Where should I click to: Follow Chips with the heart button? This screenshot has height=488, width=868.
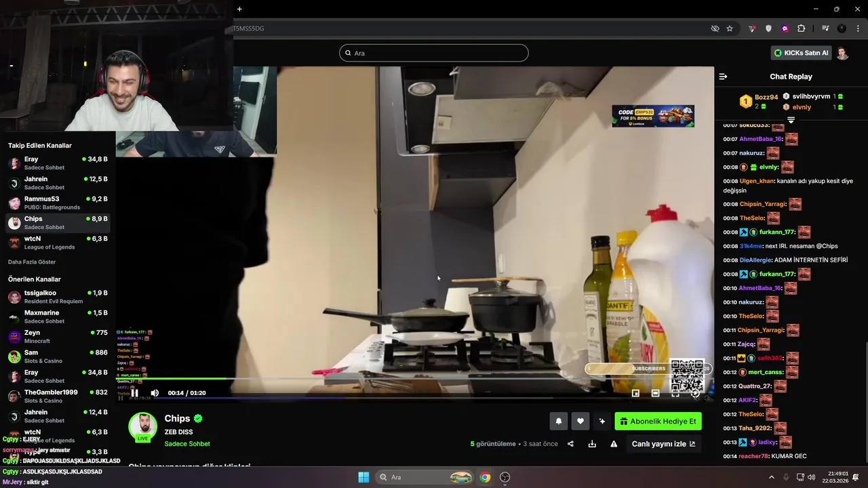(580, 421)
